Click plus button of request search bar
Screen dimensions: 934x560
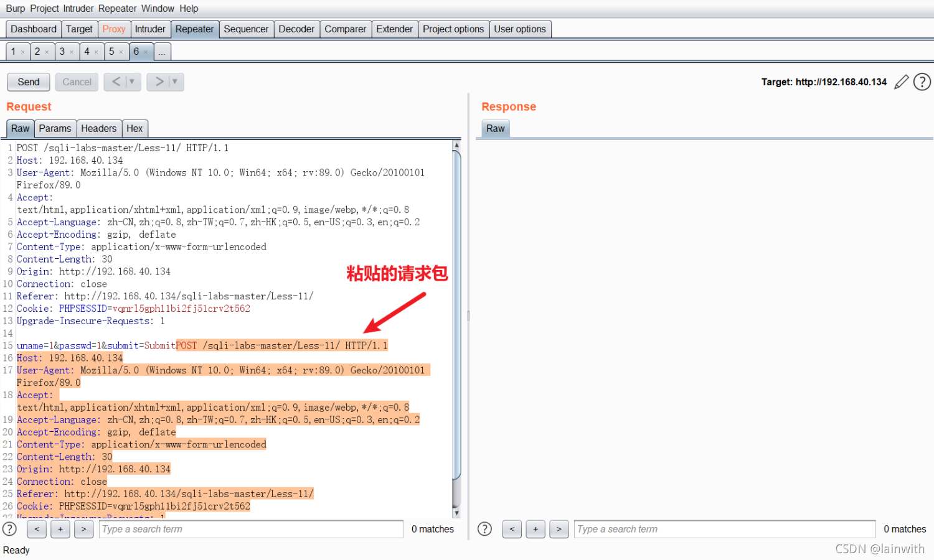pyautogui.click(x=60, y=529)
